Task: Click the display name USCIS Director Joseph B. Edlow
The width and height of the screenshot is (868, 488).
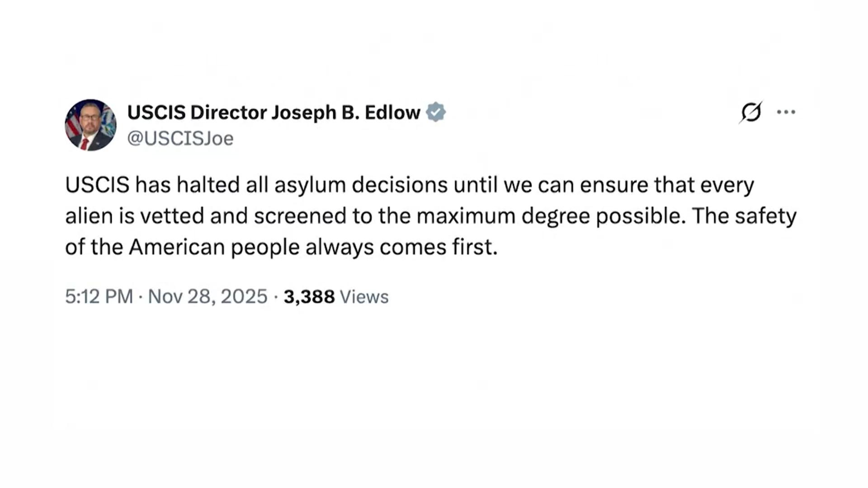Action: click(x=274, y=113)
